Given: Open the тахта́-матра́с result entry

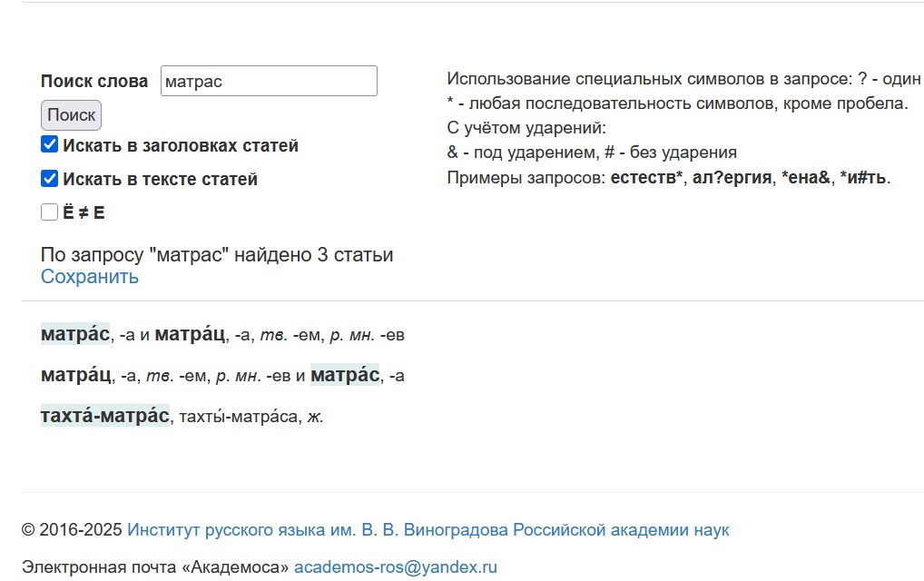Looking at the screenshot, I should click(105, 416).
